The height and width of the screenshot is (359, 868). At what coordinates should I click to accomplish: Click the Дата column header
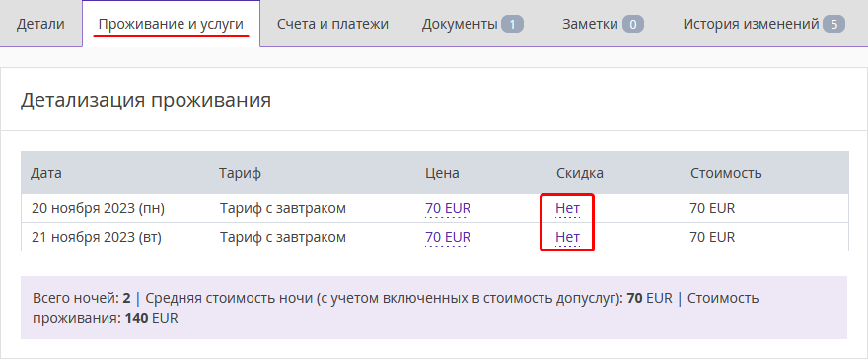[46, 173]
